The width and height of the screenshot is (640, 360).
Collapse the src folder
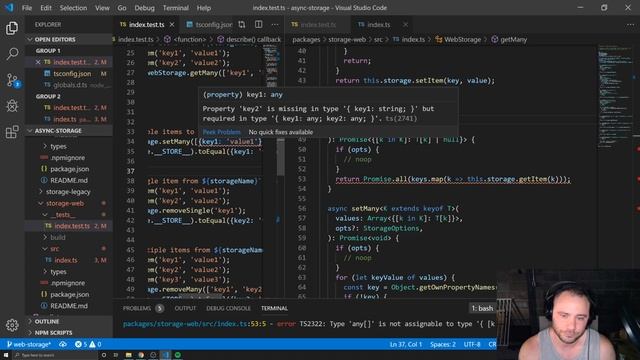pos(54,249)
